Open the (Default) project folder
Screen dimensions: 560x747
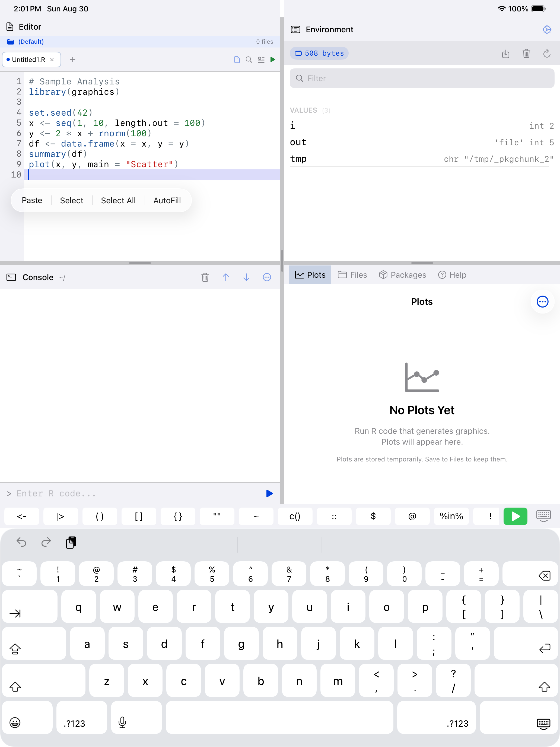point(26,42)
